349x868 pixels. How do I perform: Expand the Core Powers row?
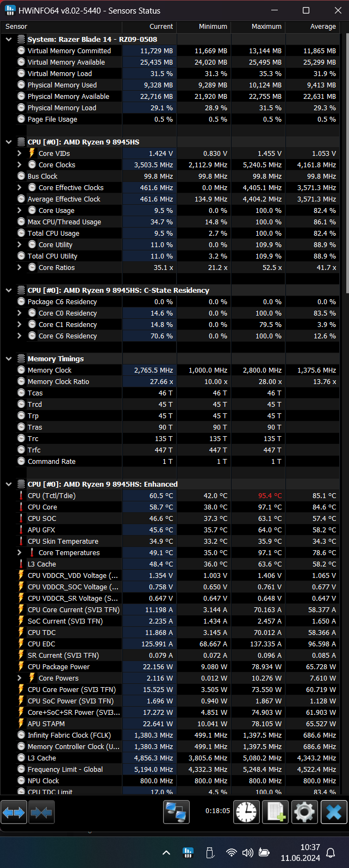click(x=20, y=678)
